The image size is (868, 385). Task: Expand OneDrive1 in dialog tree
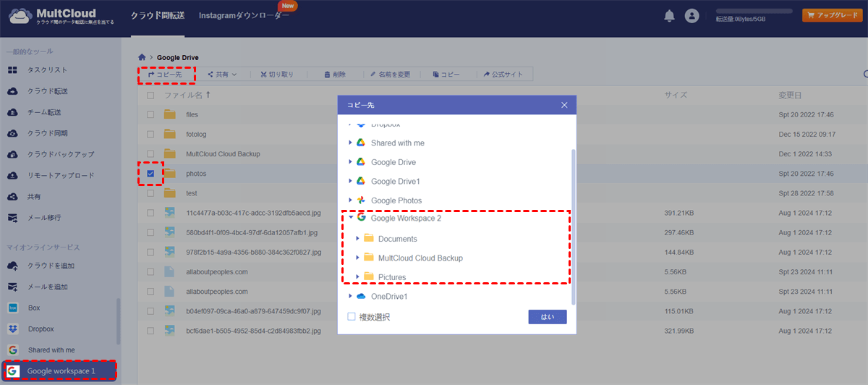pyautogui.click(x=351, y=296)
